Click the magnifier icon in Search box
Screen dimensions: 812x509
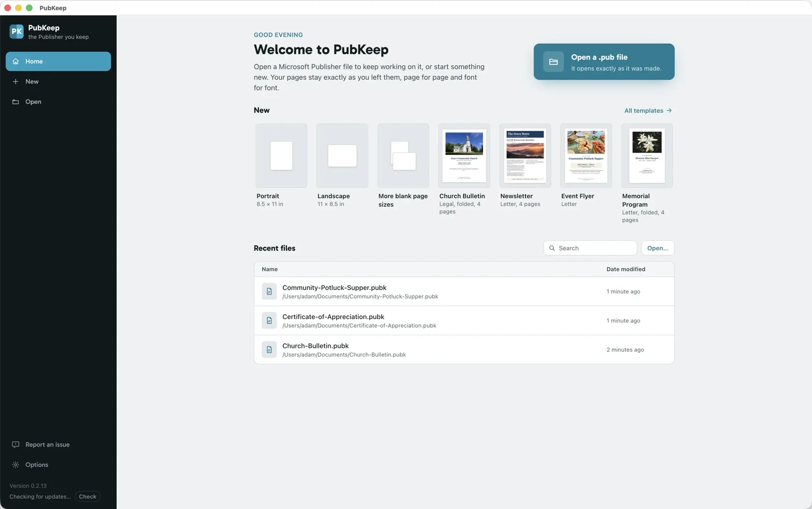(x=552, y=248)
